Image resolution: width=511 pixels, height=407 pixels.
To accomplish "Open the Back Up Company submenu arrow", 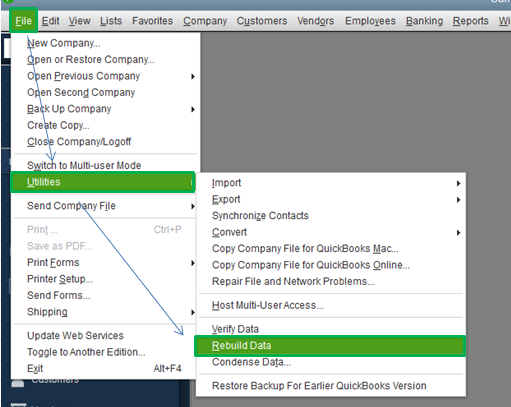I will point(193,109).
